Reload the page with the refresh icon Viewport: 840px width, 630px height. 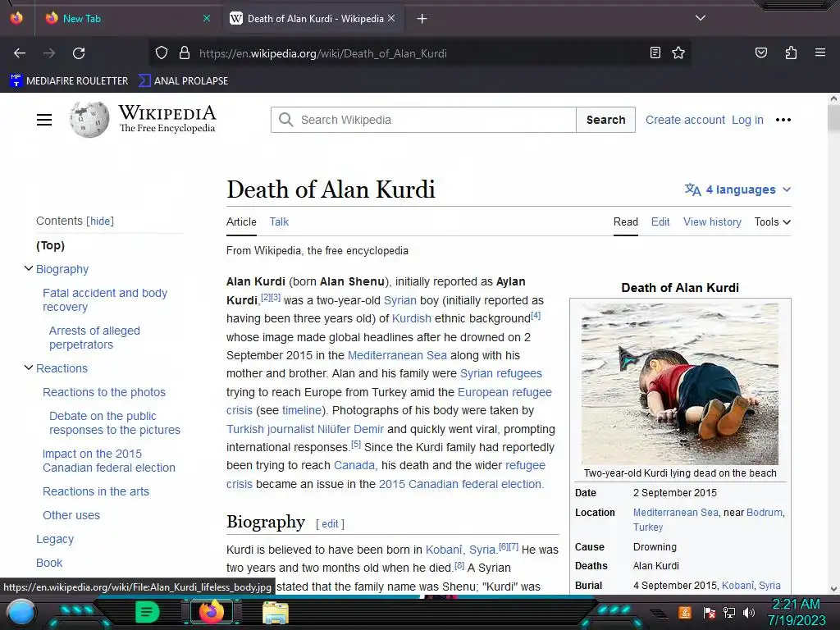coord(79,53)
